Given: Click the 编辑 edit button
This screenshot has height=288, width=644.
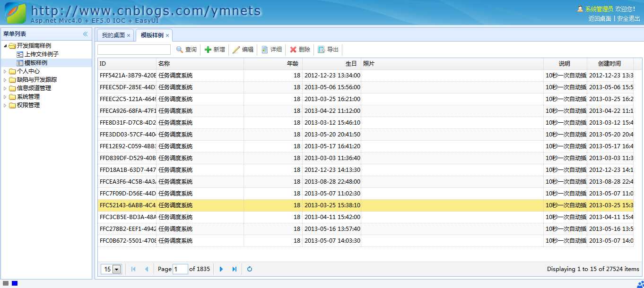Looking at the screenshot, I should (x=243, y=50).
